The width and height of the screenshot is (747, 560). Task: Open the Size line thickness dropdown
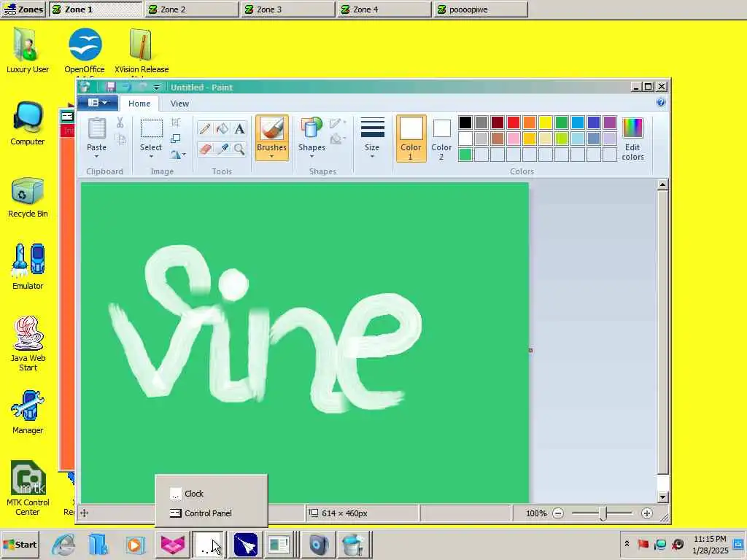372,138
